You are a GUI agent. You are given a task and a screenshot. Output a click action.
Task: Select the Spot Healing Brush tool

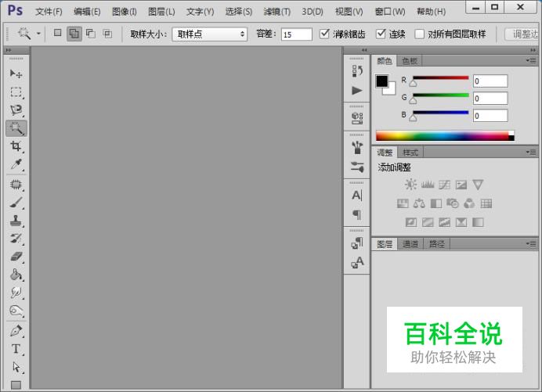pos(16,185)
